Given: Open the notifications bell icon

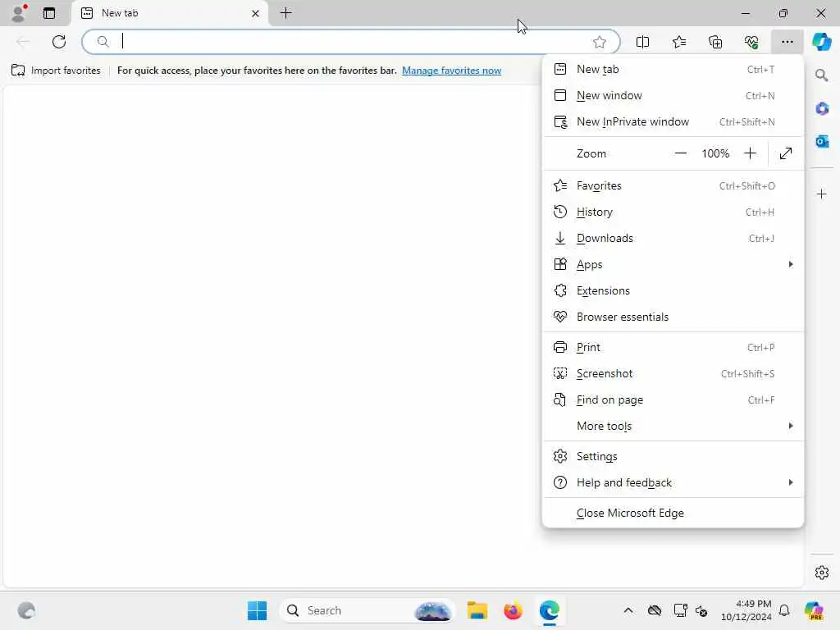Looking at the screenshot, I should tap(784, 610).
